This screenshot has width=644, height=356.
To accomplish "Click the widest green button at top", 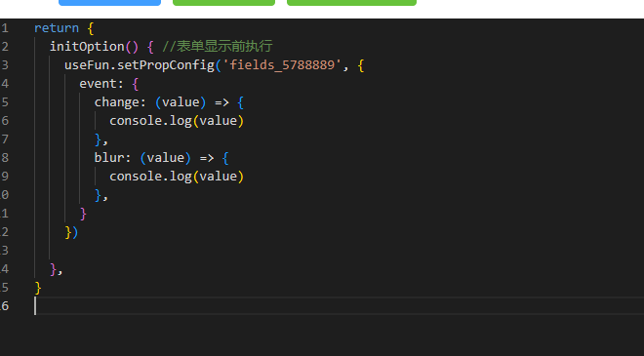I will coord(351,3).
